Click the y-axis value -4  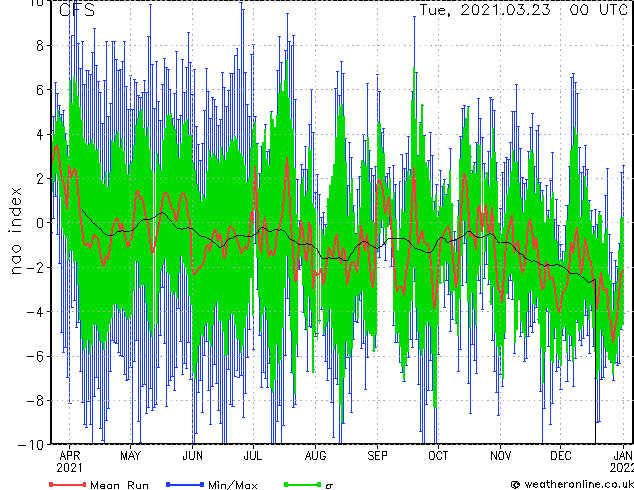tap(35, 312)
